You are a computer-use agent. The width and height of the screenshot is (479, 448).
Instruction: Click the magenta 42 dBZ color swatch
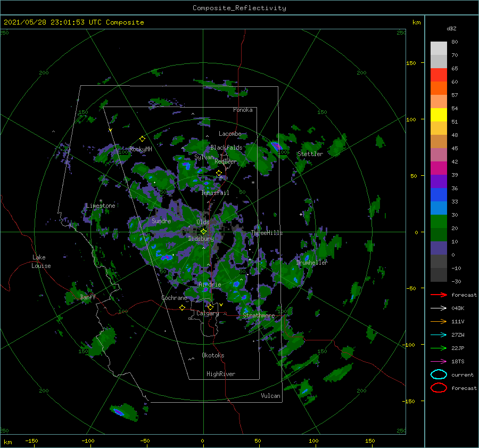(439, 168)
